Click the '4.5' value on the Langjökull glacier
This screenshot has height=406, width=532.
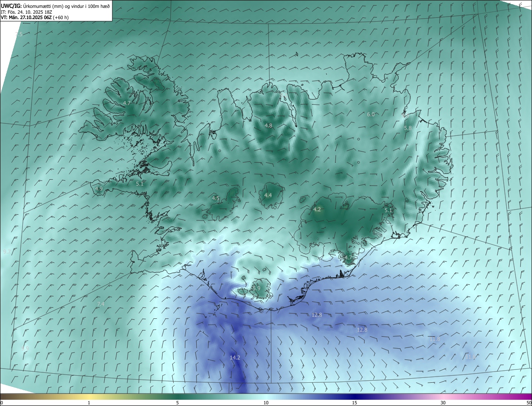click(x=216, y=198)
